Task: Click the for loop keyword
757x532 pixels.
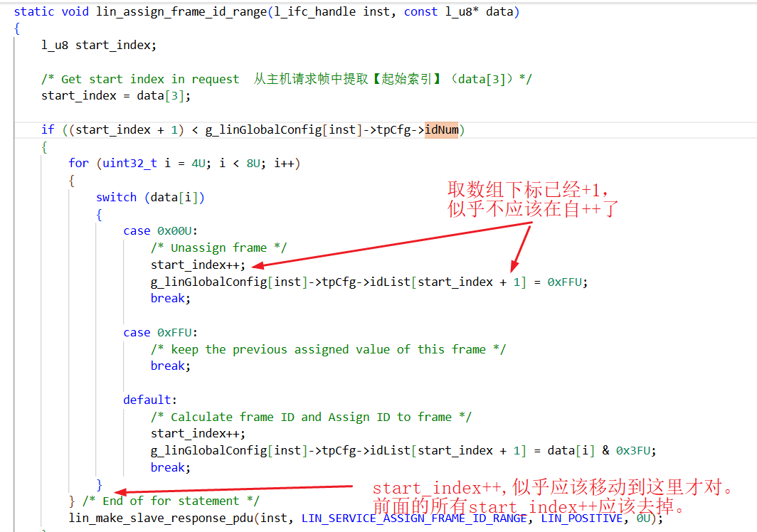Action: coord(78,163)
